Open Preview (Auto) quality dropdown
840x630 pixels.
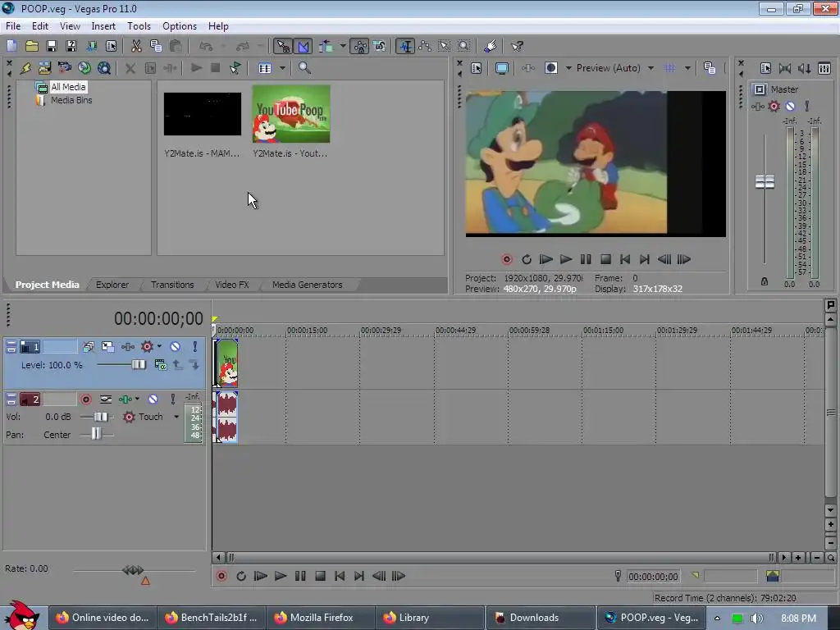click(651, 68)
